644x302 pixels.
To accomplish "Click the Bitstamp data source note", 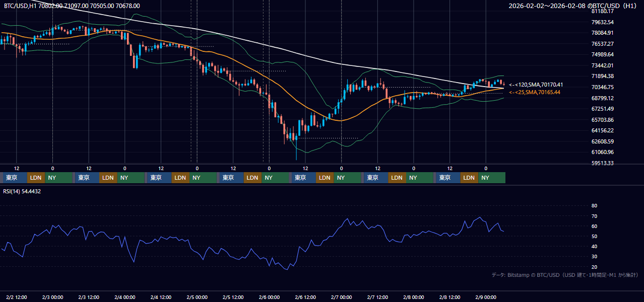I will coord(565,275).
